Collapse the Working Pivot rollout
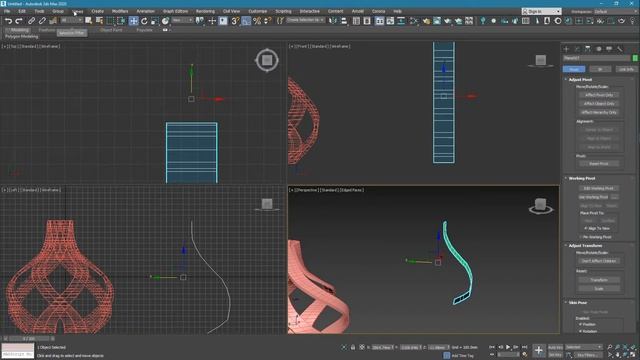 tap(582, 178)
